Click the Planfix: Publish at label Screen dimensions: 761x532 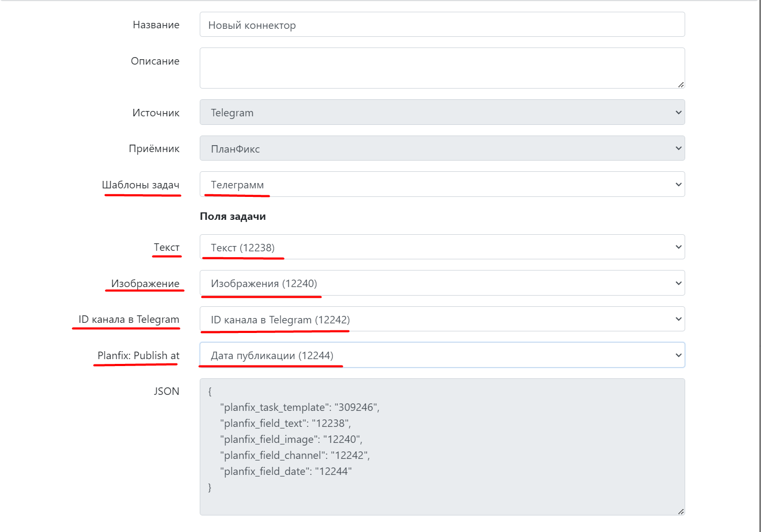(138, 355)
